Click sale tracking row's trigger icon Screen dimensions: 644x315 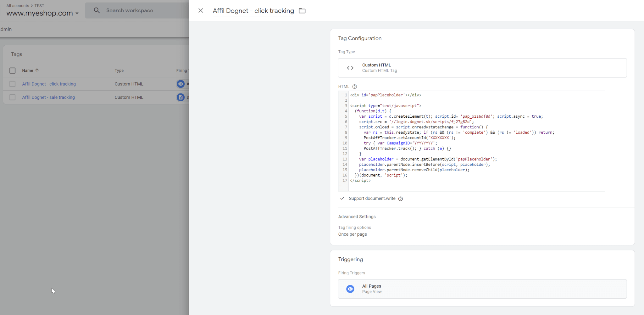click(180, 97)
